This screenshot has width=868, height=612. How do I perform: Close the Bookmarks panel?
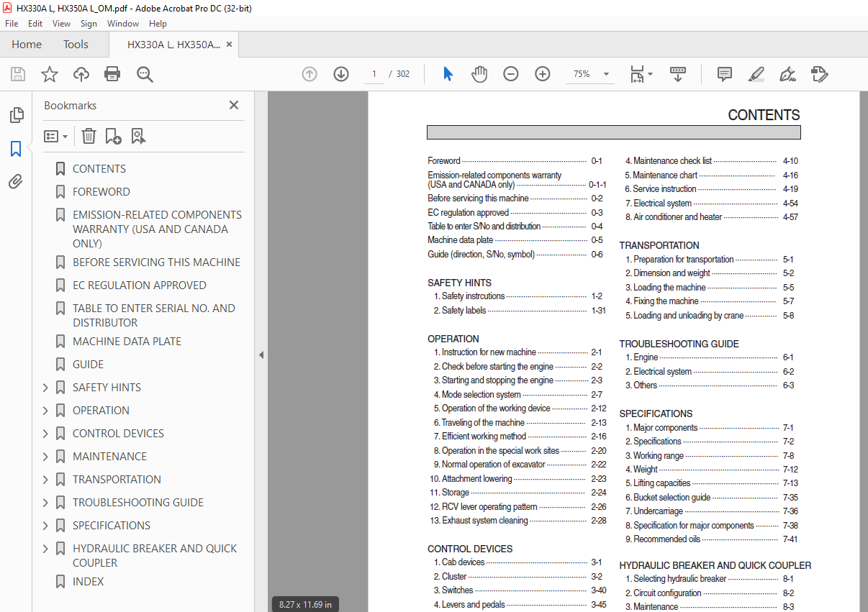coord(234,105)
